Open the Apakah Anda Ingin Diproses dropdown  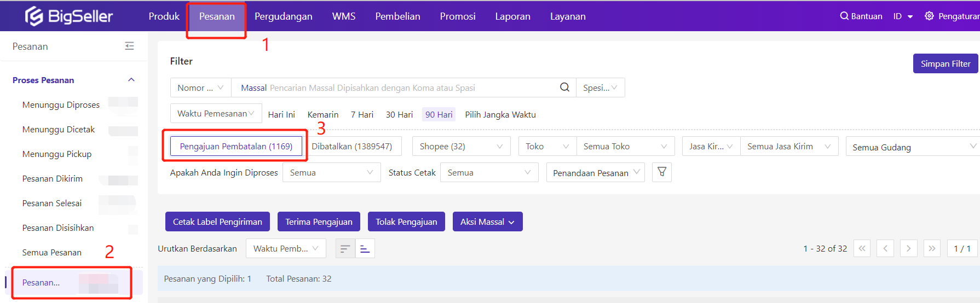tap(331, 173)
